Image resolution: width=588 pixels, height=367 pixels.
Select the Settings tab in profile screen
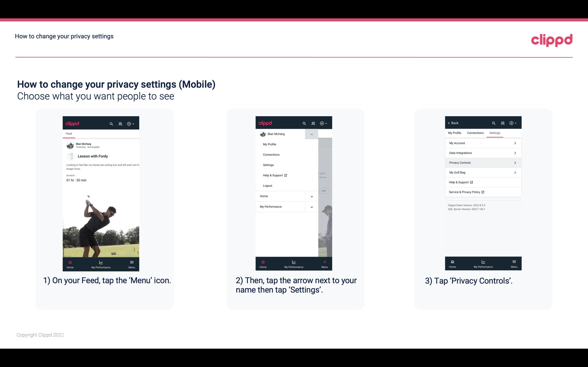click(x=495, y=133)
